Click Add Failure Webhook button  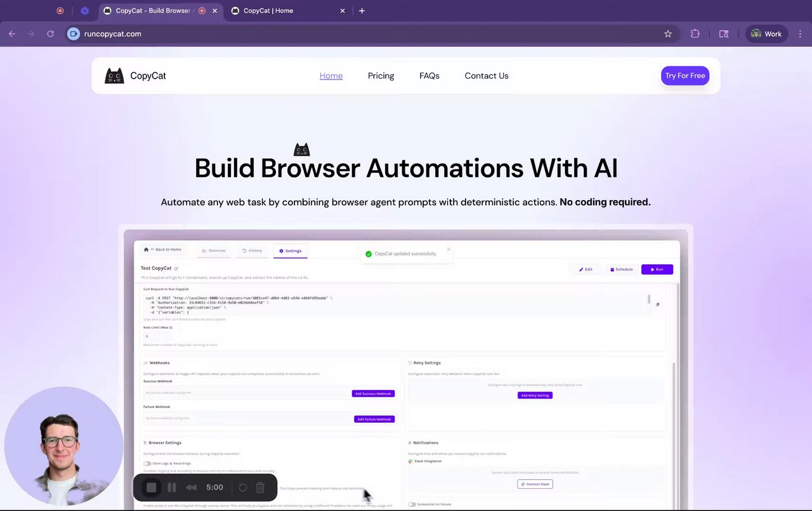374,419
